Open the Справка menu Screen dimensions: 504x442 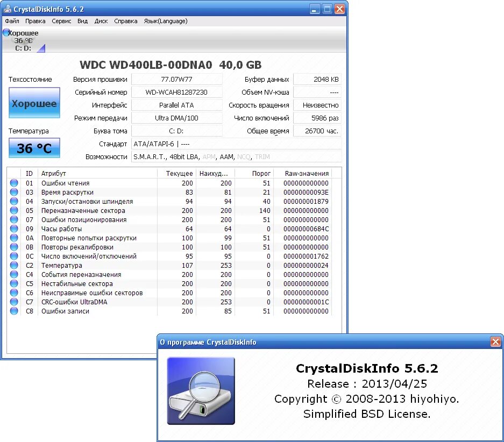126,21
